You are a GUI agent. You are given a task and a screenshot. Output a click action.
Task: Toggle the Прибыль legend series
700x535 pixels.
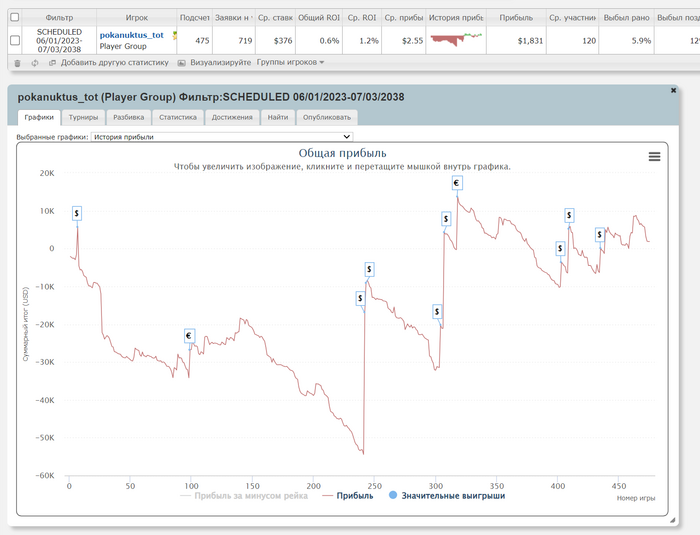coord(348,496)
